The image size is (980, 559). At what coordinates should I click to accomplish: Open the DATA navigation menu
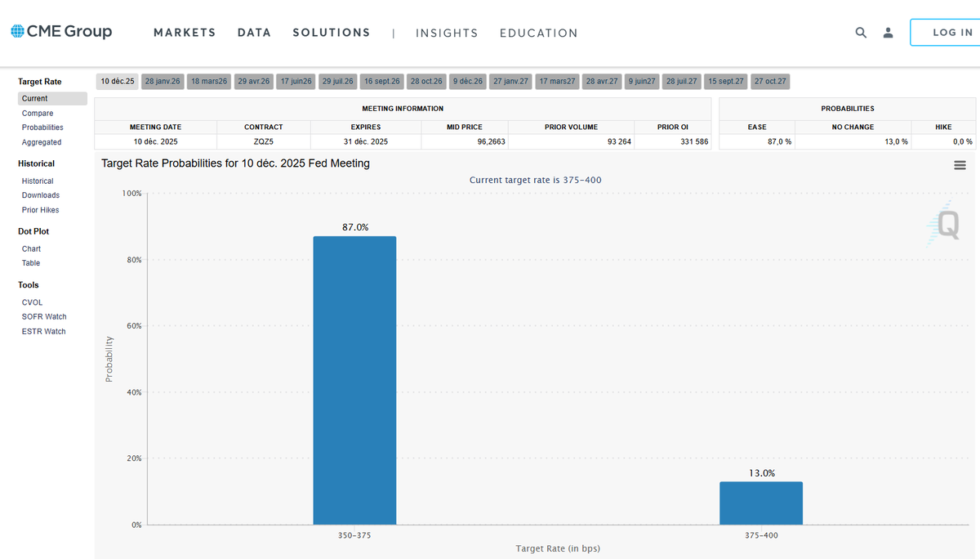[254, 33]
